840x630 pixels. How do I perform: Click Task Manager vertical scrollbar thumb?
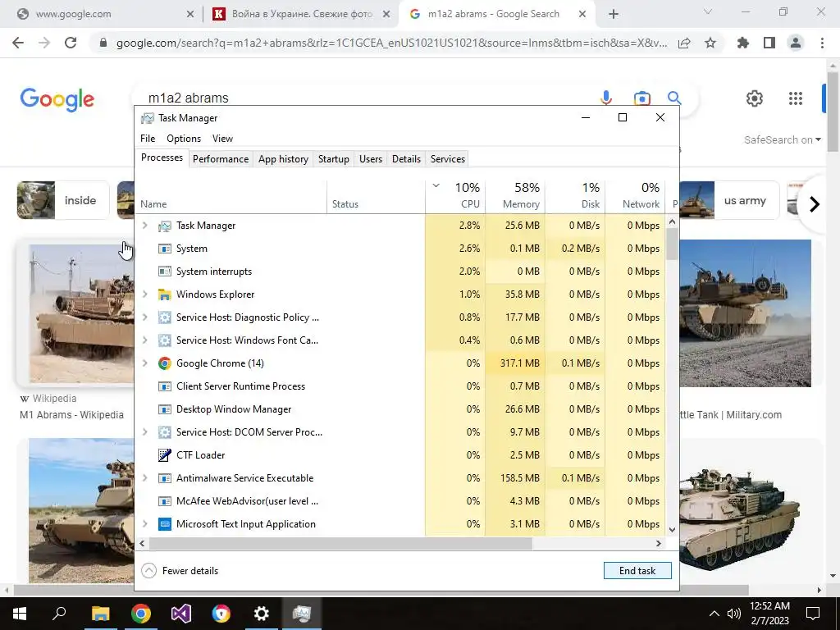click(x=672, y=243)
